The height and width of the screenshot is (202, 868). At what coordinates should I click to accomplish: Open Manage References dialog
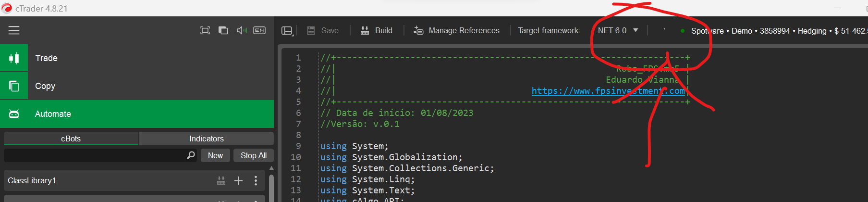456,30
